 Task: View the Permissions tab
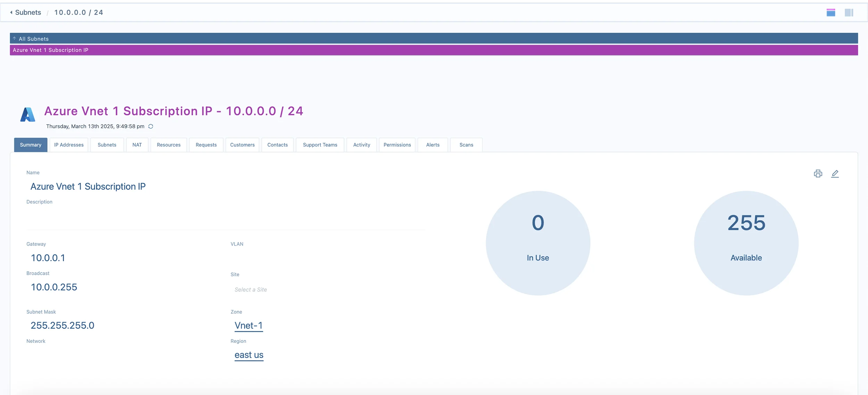pyautogui.click(x=397, y=145)
